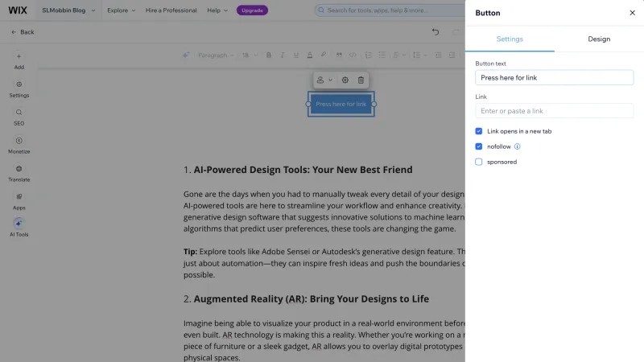Expand the SLMobbin Blog site dropdown
The image size is (644, 362).
(68, 10)
